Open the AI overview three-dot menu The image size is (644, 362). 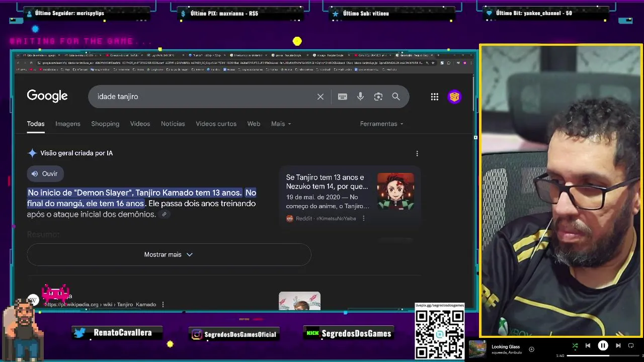pyautogui.click(x=417, y=153)
